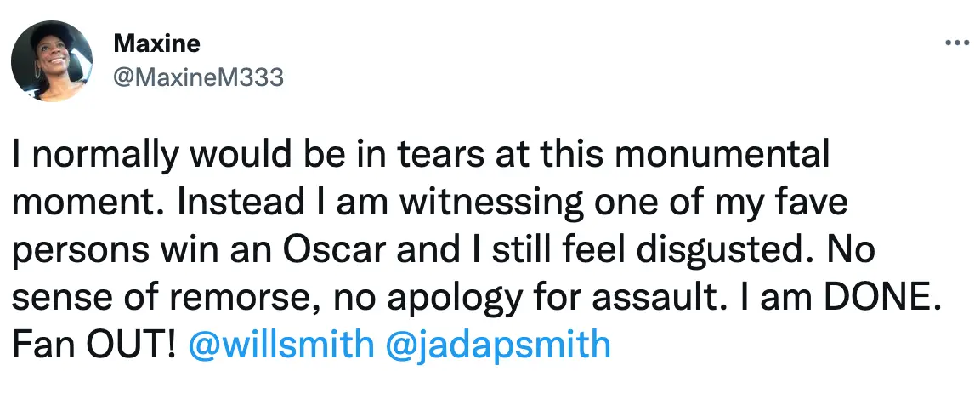Select the "Fan OUT!" text in the tweet
980x394 pixels.
(x=93, y=345)
